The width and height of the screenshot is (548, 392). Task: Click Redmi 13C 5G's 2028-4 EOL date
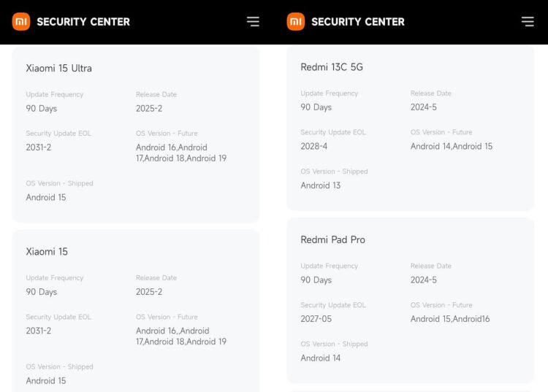tap(314, 146)
